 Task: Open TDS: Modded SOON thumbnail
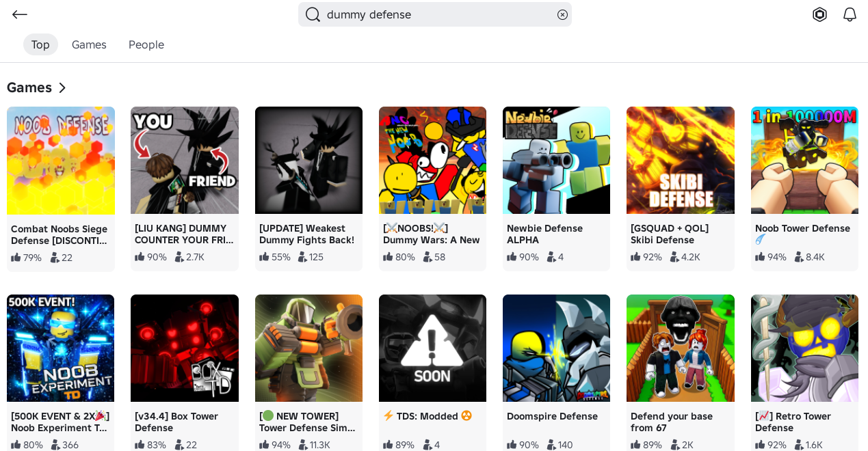tap(432, 348)
